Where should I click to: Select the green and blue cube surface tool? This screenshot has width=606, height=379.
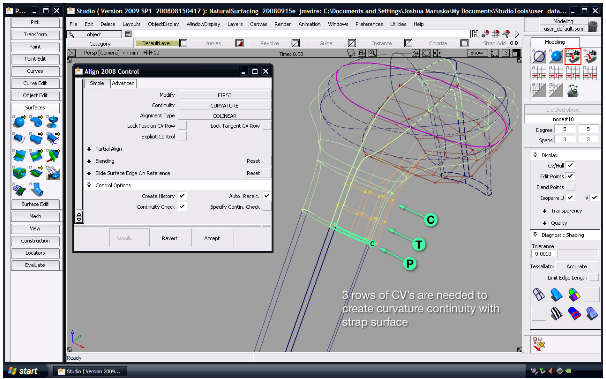pyautogui.click(x=19, y=172)
